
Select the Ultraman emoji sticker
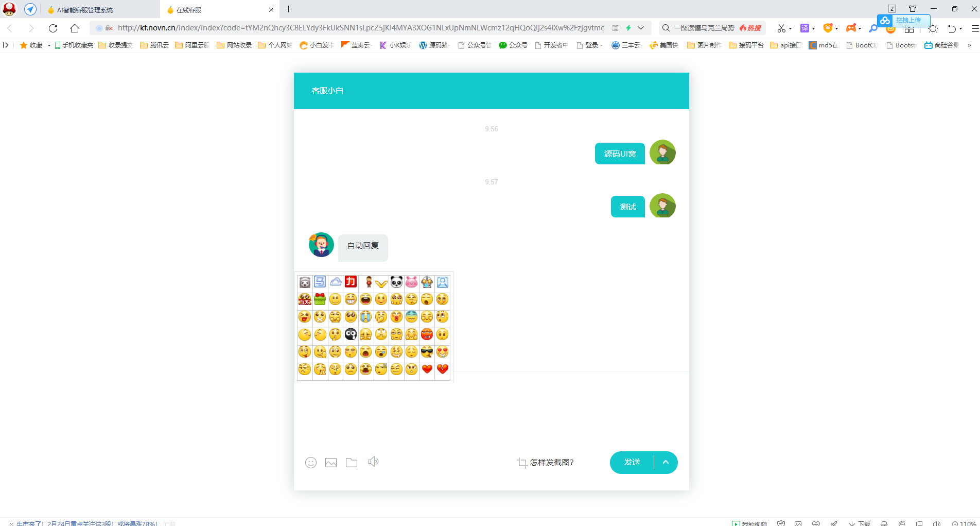pos(427,282)
